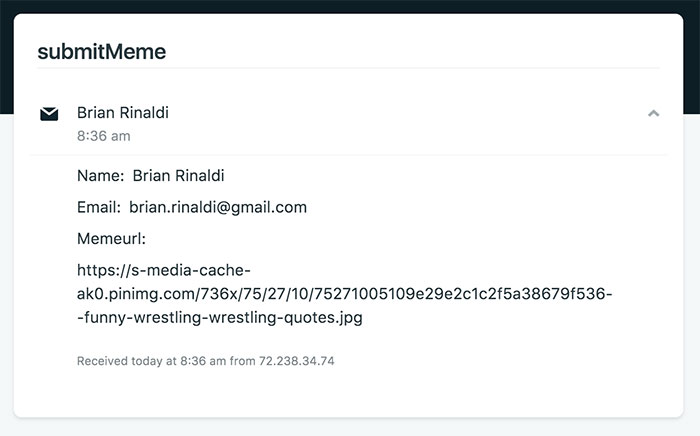The image size is (700, 436).
Task: Click the 8:36 am timestamp under sender
Action: (x=103, y=135)
